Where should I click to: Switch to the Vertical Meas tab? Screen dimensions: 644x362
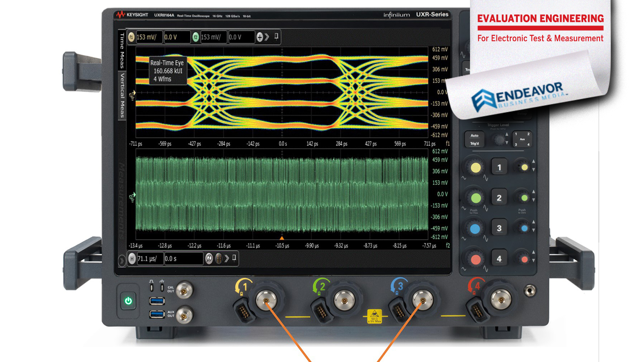point(121,94)
